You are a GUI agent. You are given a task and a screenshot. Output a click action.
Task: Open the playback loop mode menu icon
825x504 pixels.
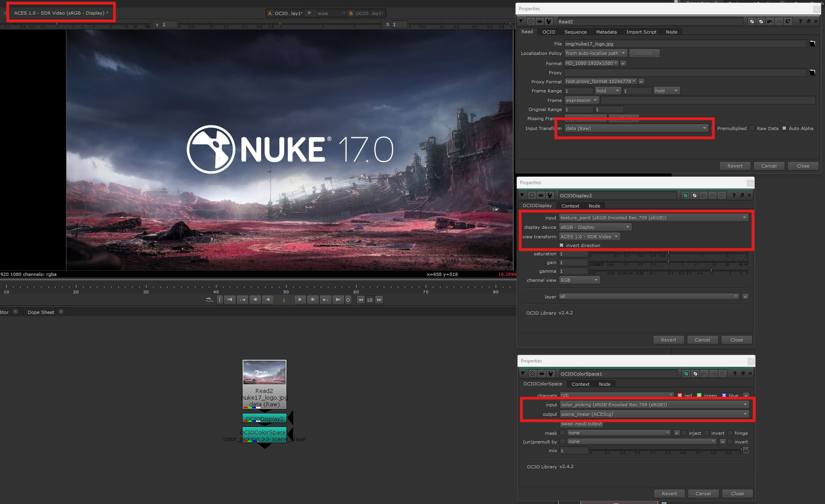tap(209, 300)
